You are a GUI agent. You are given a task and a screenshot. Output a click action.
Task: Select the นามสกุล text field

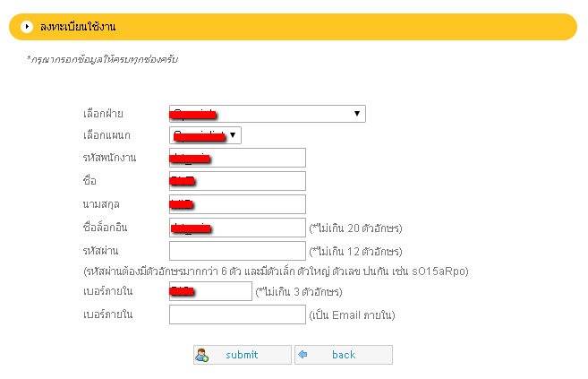coord(237,205)
